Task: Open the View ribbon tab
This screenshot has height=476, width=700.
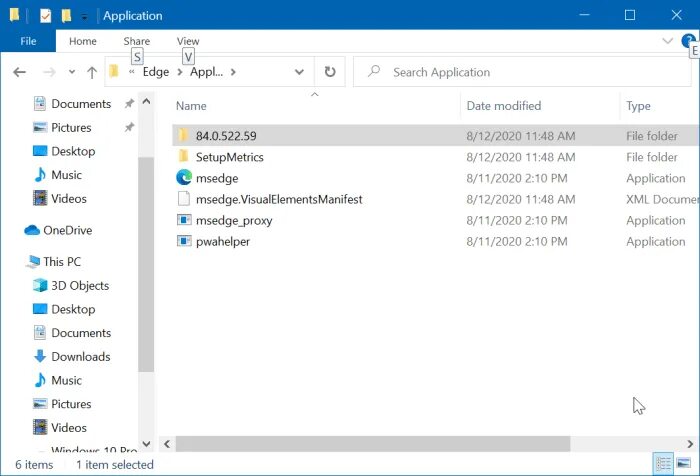Action: coord(188,41)
